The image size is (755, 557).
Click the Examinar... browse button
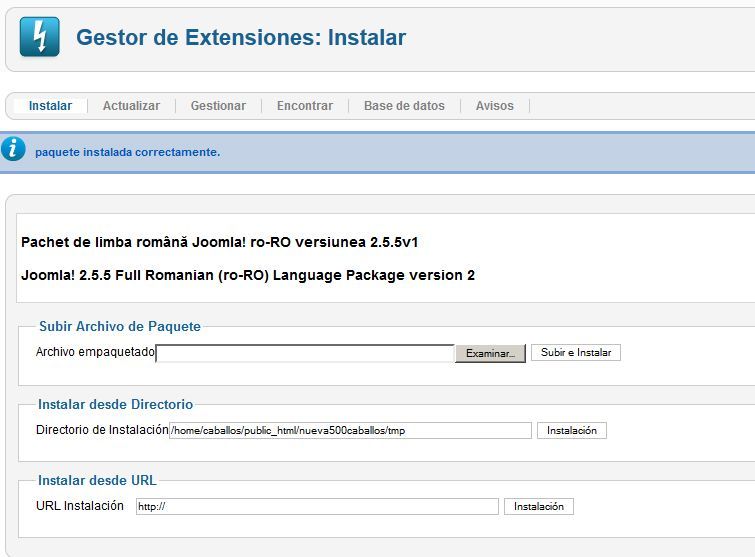(x=490, y=353)
